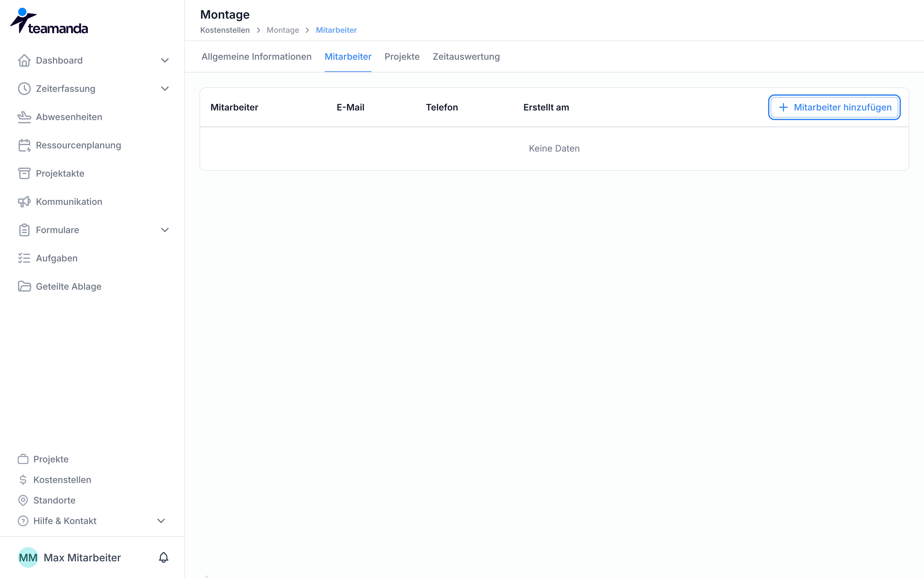Click Montage breadcrumb link
Image resolution: width=924 pixels, height=578 pixels.
(283, 30)
